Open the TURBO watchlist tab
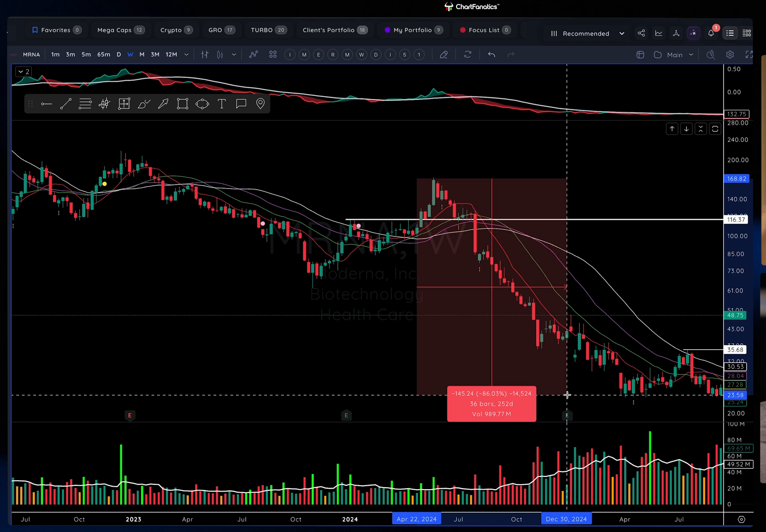 [268, 30]
